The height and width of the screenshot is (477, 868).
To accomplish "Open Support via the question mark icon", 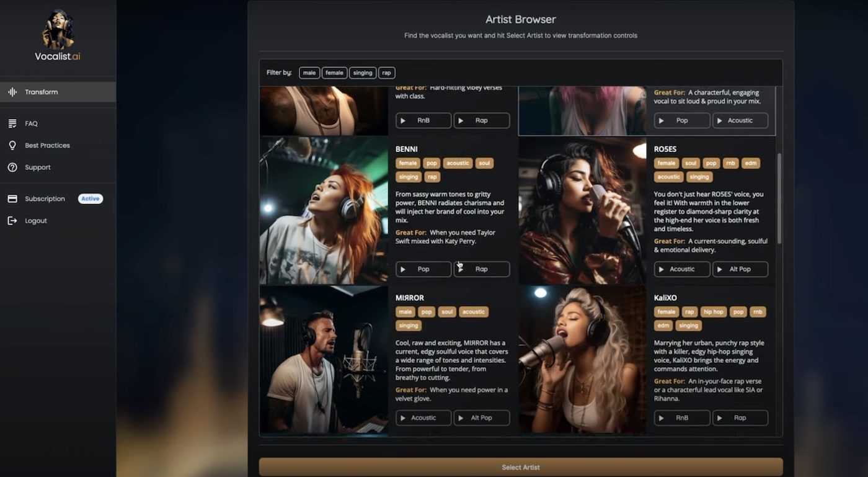I will point(13,167).
